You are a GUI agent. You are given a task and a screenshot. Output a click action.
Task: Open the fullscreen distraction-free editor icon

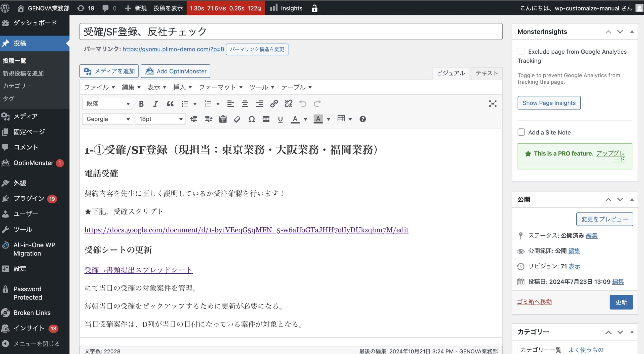coord(492,104)
